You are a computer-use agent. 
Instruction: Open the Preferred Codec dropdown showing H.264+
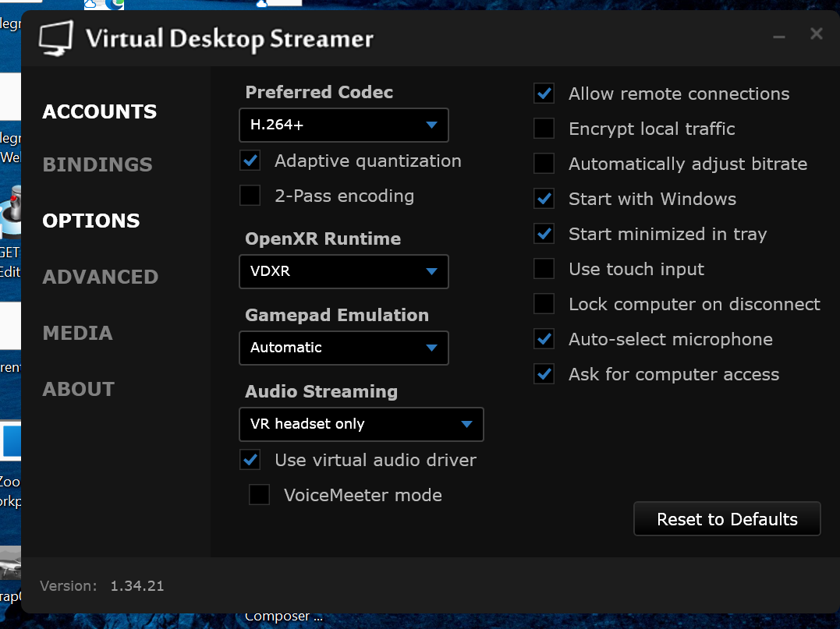click(344, 125)
